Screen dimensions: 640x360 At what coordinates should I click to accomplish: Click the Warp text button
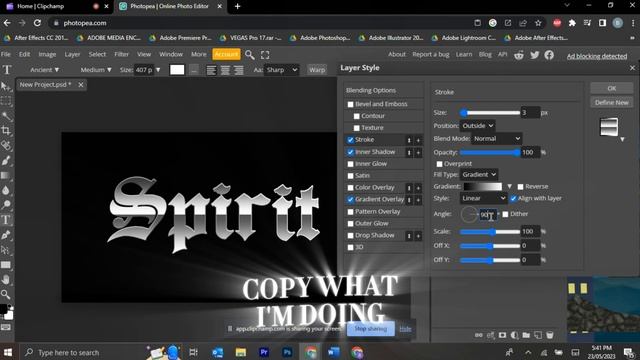[317, 70]
